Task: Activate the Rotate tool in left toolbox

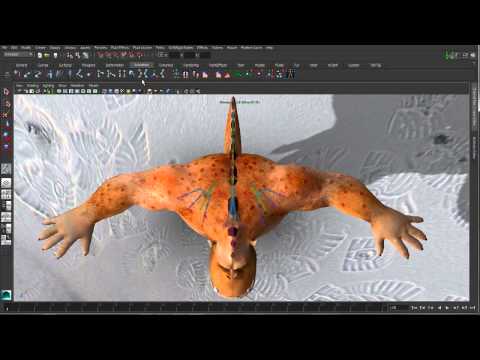Action: [x=6, y=134]
